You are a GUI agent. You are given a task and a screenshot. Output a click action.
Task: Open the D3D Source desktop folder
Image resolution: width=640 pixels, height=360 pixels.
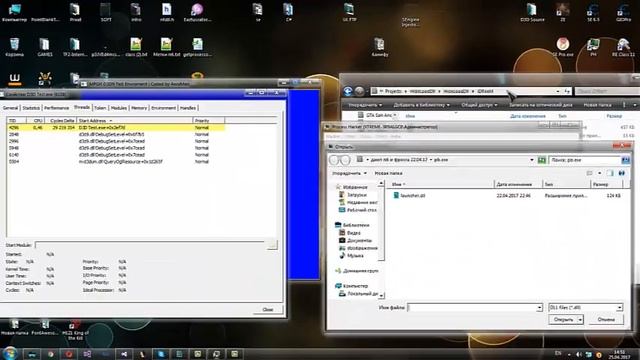tap(532, 12)
